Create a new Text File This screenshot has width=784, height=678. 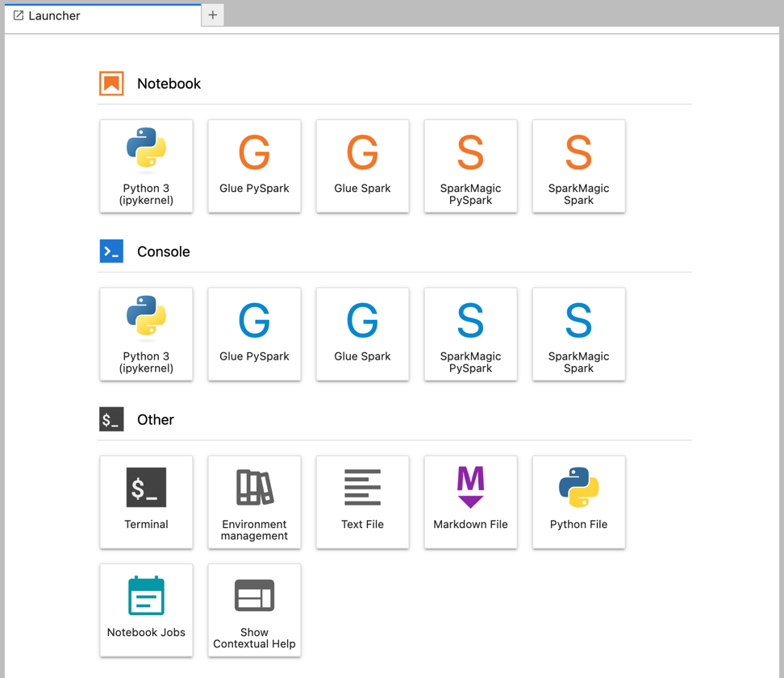tap(362, 502)
